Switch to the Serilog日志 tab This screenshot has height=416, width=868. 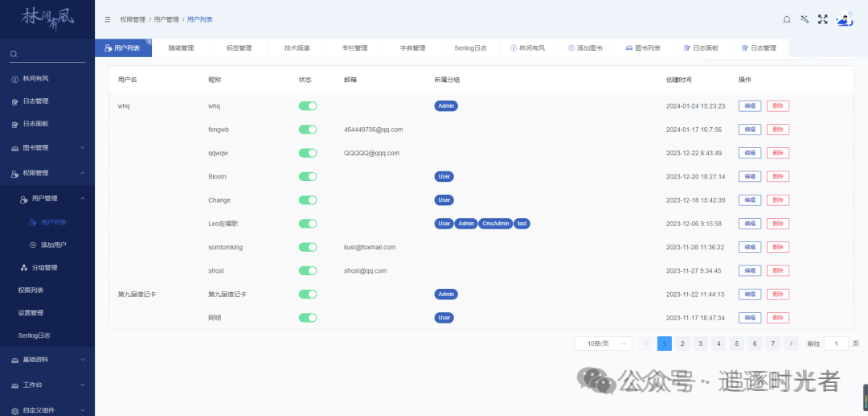point(470,48)
